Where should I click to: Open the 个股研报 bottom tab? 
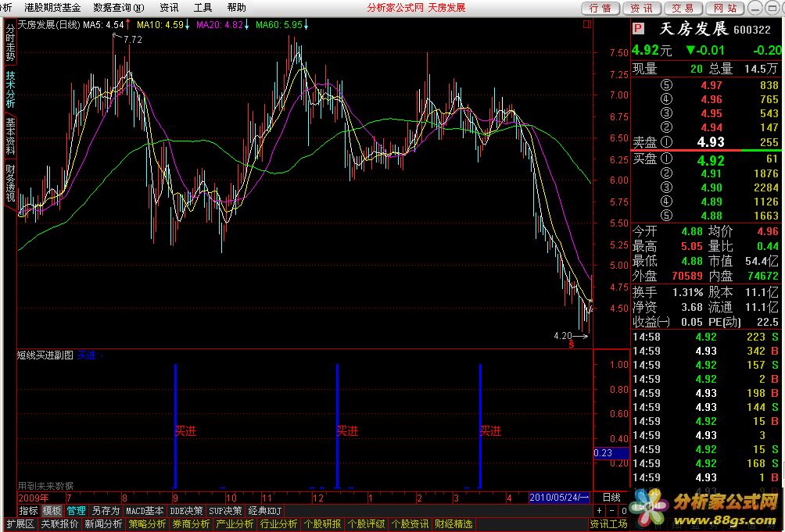[322, 523]
